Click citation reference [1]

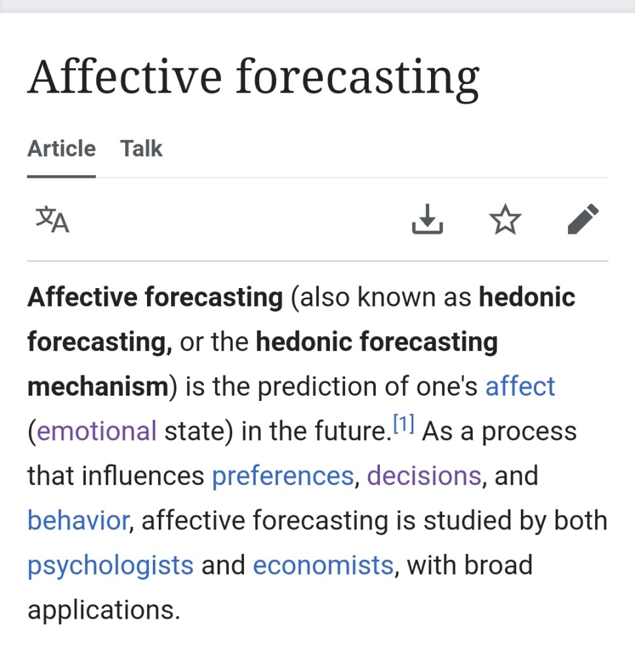[403, 426]
